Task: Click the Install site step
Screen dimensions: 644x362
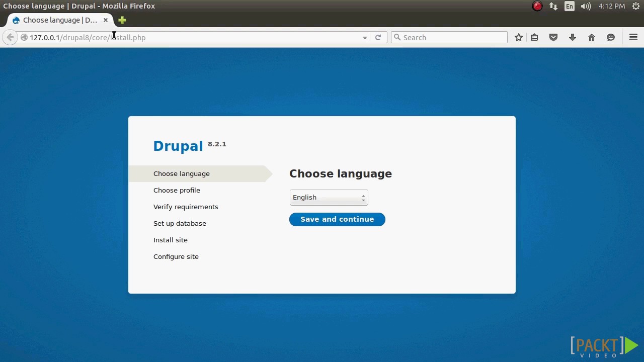Action: (171, 240)
